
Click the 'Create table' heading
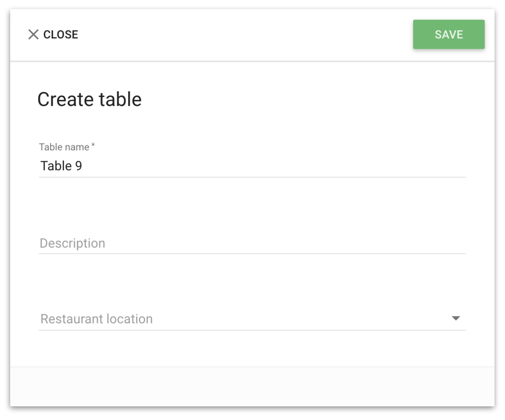89,99
